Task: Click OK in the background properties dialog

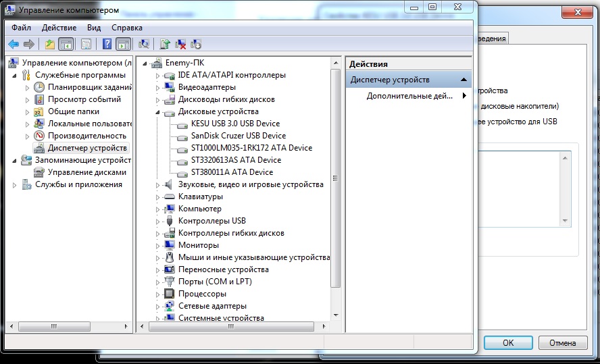Action: (508, 342)
